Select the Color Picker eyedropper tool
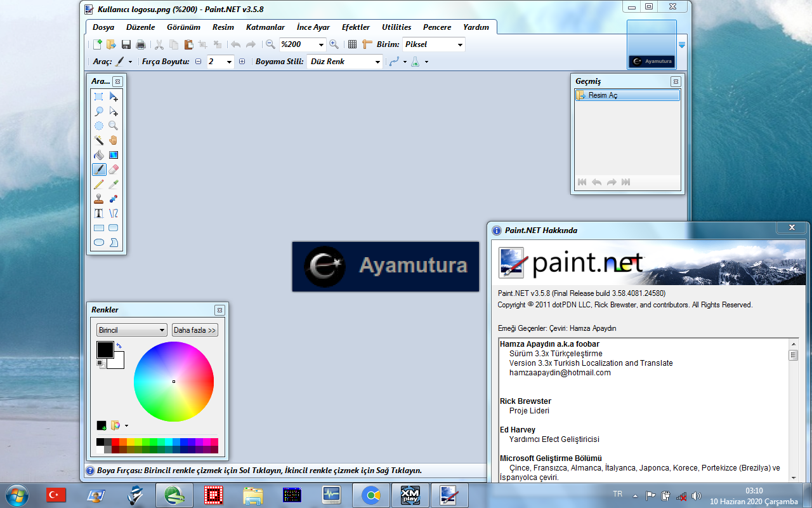This screenshot has width=812, height=508. coord(114,184)
